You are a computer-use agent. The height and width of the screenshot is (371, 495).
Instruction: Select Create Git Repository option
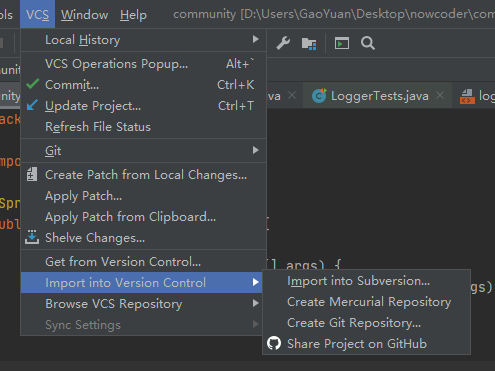click(x=354, y=323)
